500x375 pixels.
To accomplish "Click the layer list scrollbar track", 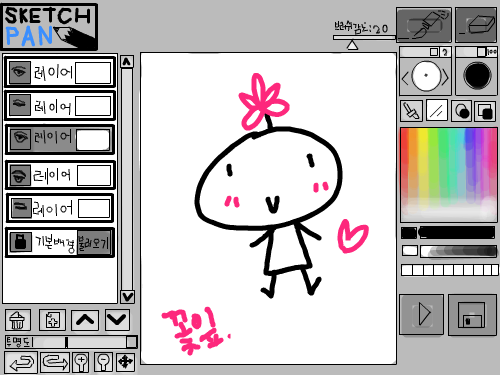I will pyautogui.click(x=127, y=178).
